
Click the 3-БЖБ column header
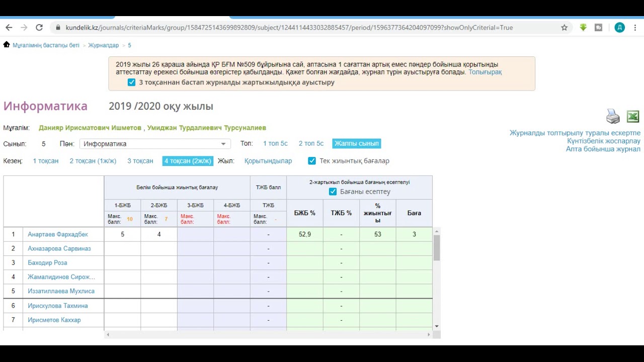click(195, 205)
